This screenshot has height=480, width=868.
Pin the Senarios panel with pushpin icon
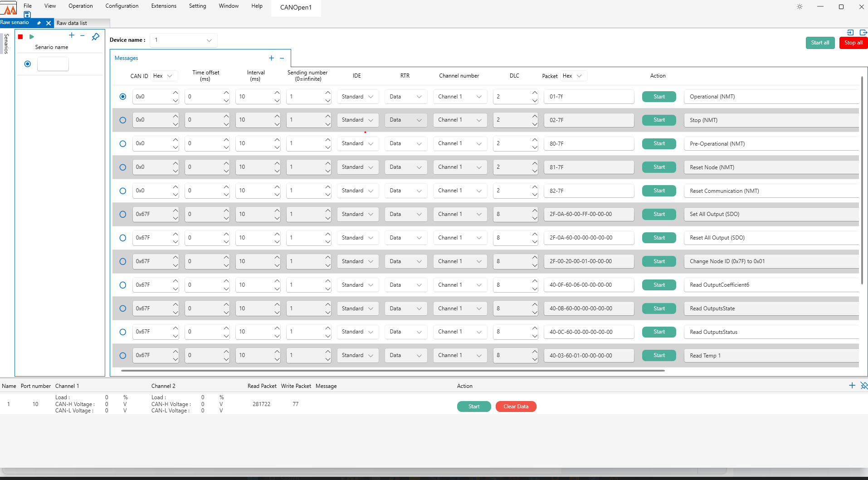coord(95,37)
